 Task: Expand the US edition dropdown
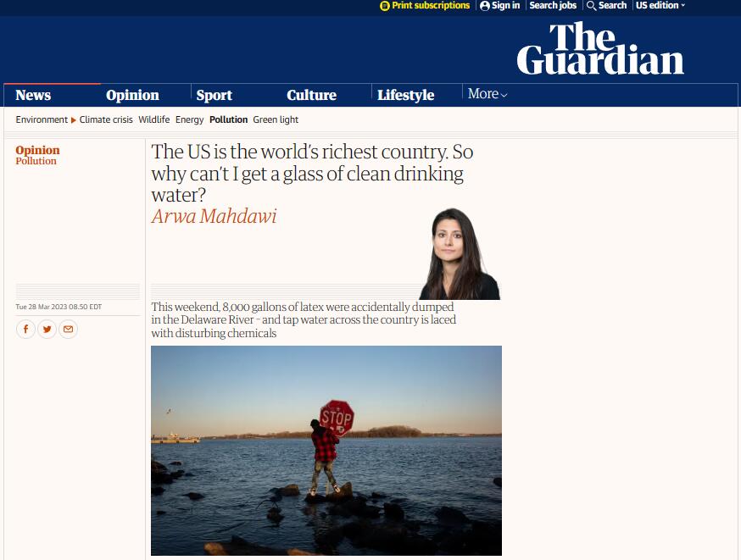point(660,6)
